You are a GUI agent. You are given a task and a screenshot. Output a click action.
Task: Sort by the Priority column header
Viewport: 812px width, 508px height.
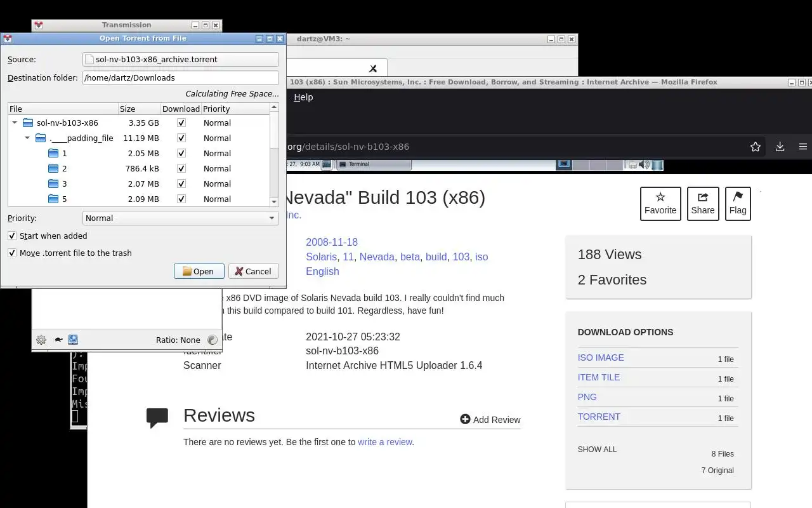(235, 109)
